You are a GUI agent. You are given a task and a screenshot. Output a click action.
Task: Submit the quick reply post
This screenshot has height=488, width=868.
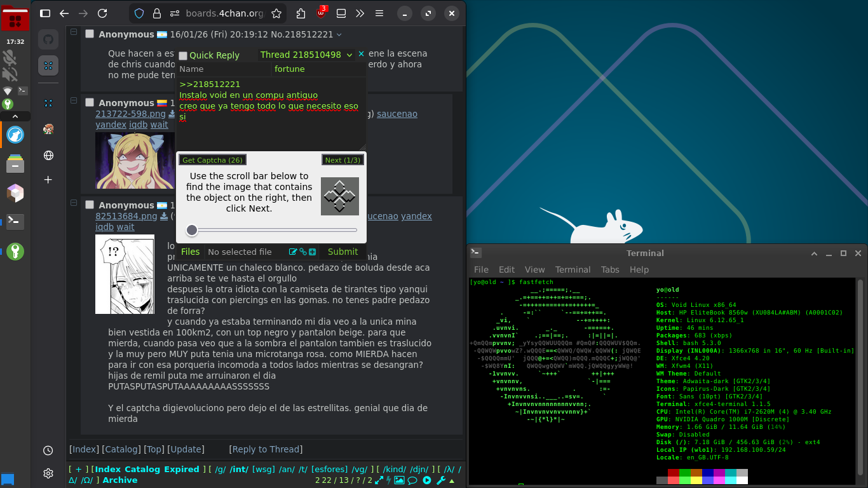pos(342,252)
